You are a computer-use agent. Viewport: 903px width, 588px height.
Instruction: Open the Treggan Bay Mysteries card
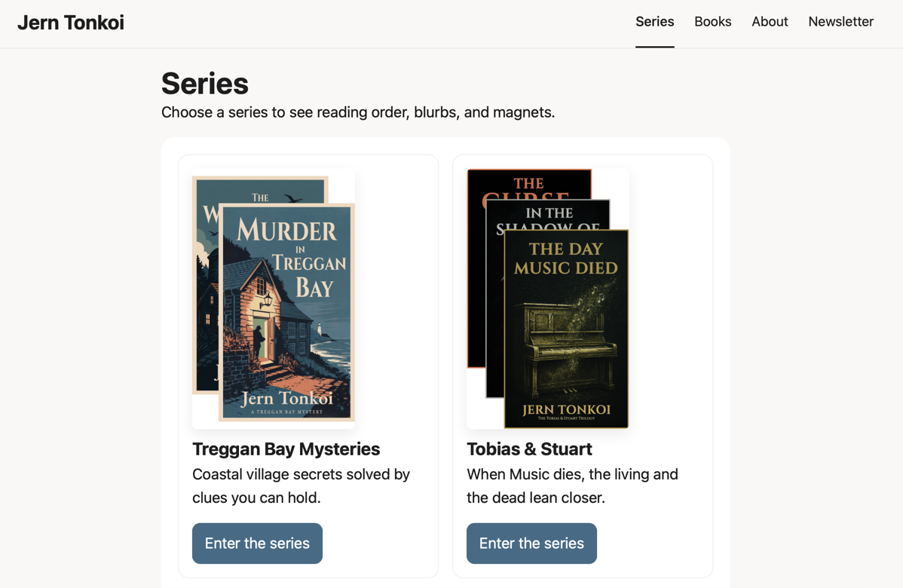coord(308,366)
